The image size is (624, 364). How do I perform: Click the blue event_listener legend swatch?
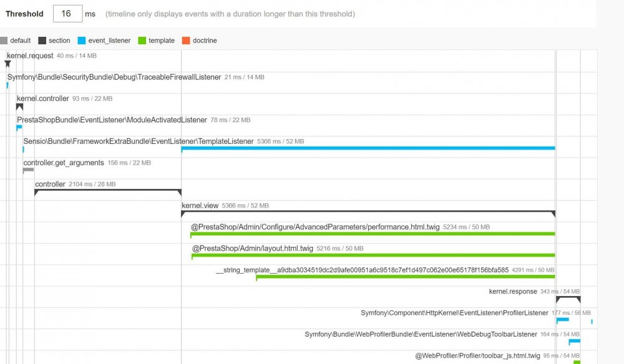click(x=82, y=41)
